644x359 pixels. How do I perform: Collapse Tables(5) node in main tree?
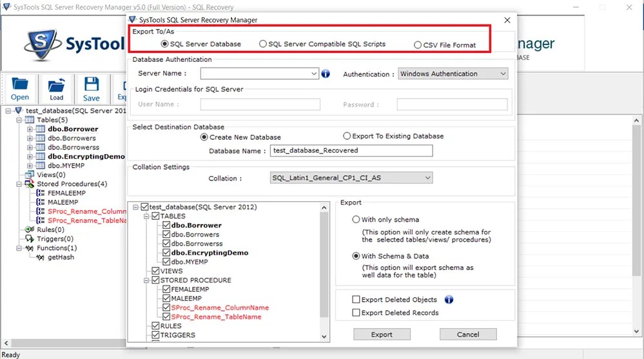tap(19, 120)
